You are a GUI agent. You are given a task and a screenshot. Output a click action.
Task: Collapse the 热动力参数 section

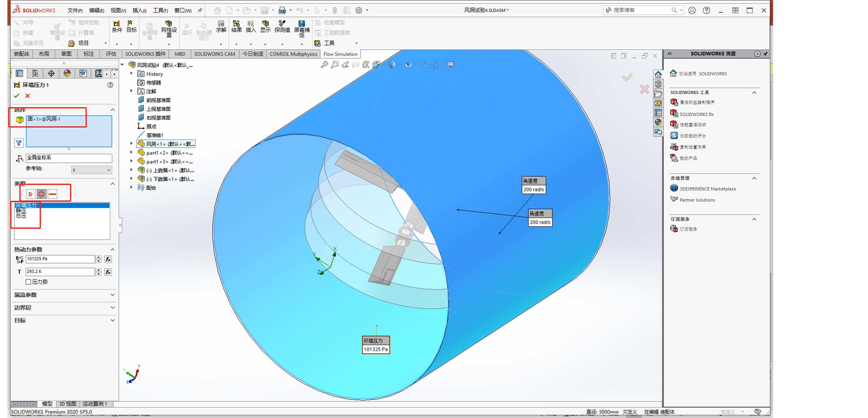113,249
